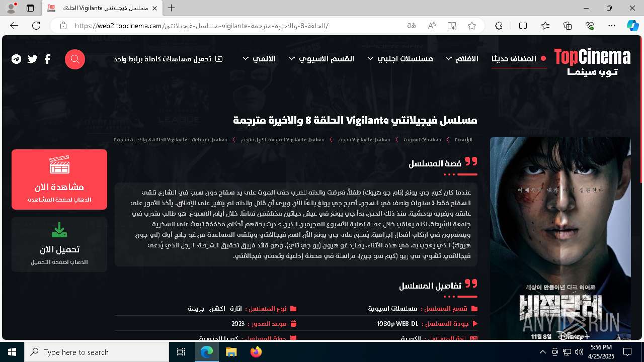
Task: Open notifications center icon
Action: click(x=627, y=352)
